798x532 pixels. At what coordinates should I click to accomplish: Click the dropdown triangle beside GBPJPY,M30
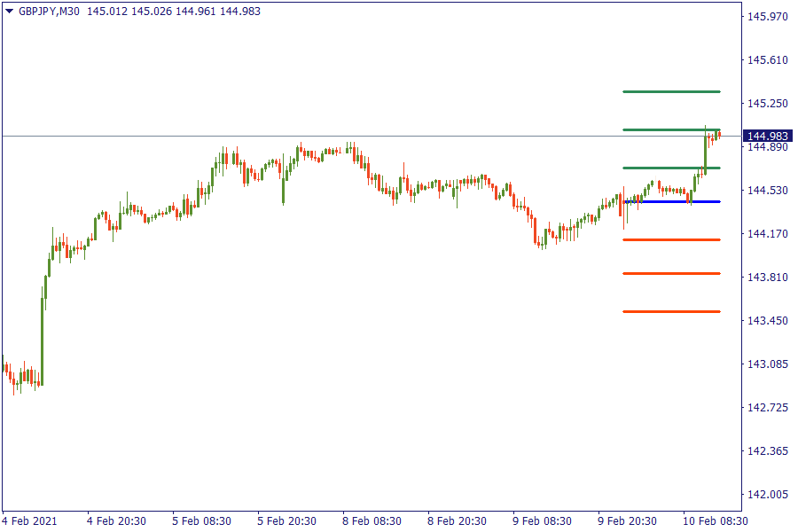(x=10, y=11)
